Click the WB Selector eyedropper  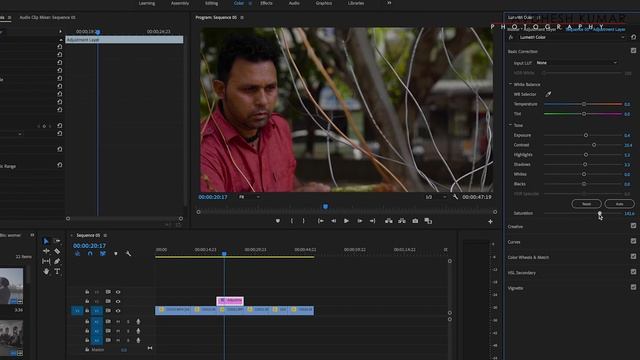pyautogui.click(x=548, y=94)
